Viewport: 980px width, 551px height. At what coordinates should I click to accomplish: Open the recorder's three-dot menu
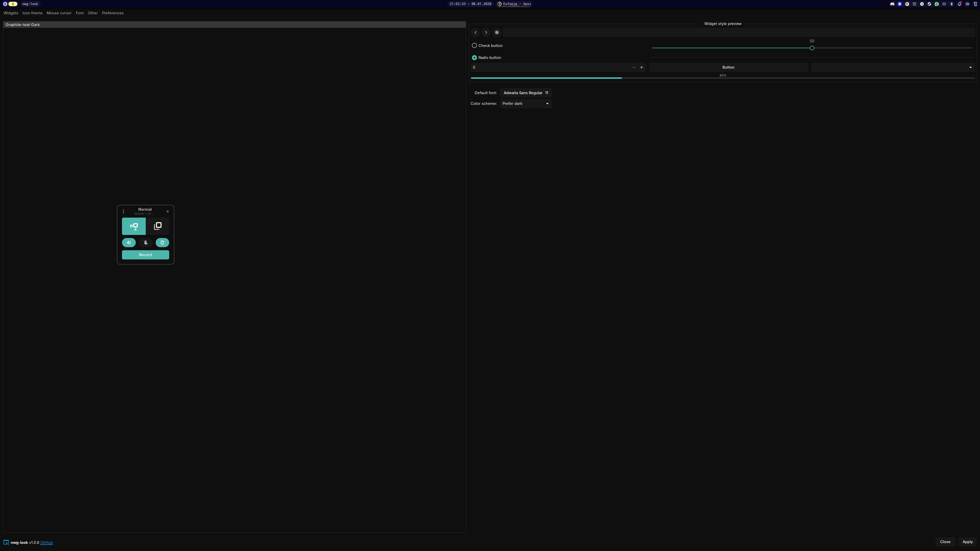pos(123,211)
